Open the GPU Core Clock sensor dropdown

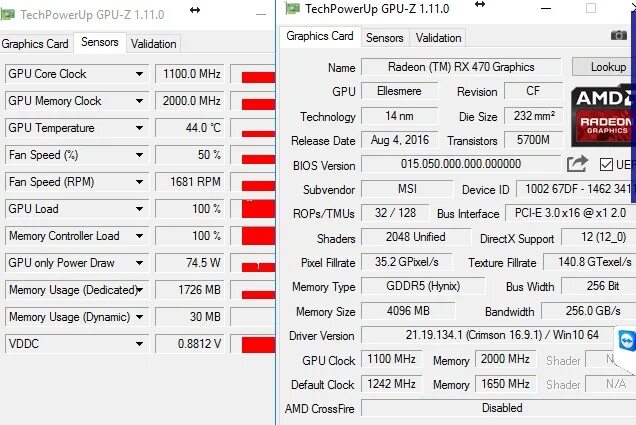click(139, 74)
